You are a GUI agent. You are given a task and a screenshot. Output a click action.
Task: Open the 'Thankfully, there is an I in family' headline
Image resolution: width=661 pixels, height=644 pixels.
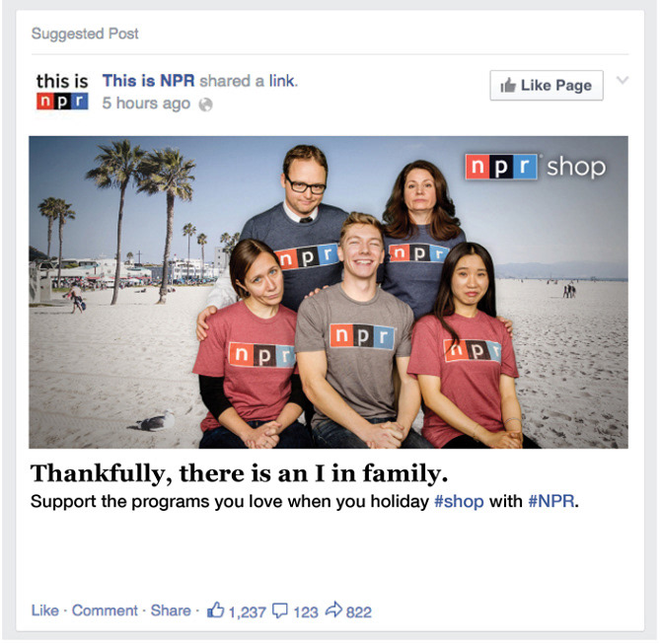pyautogui.click(x=239, y=473)
